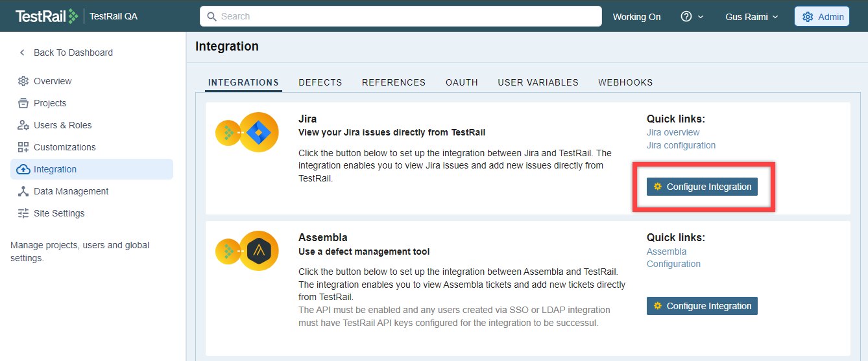The height and width of the screenshot is (361, 868).
Task: Expand the Gus Raimi user menu
Action: [751, 17]
